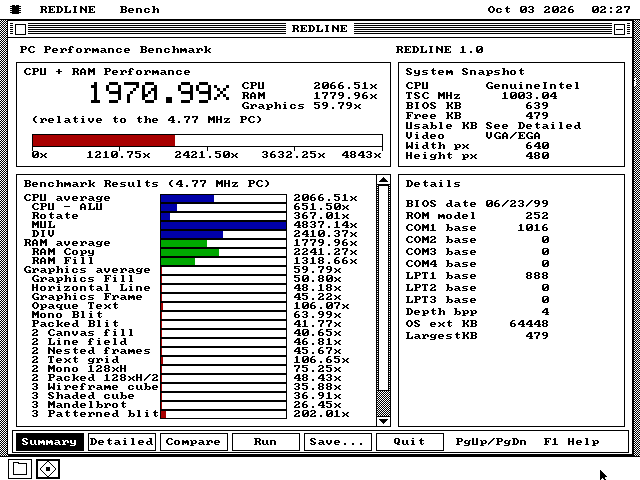Select the Graphics Fill row label
This screenshot has height=480, width=640.
83,279
